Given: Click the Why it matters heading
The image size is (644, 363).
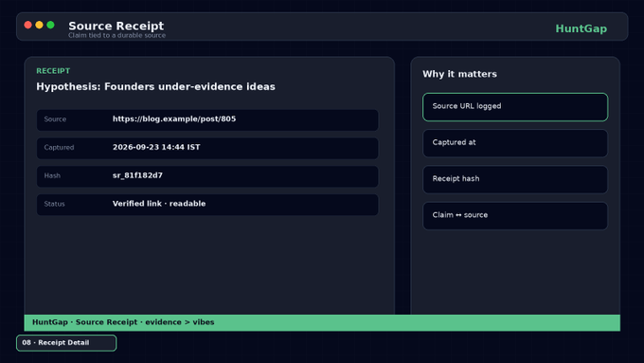Looking at the screenshot, I should (459, 74).
